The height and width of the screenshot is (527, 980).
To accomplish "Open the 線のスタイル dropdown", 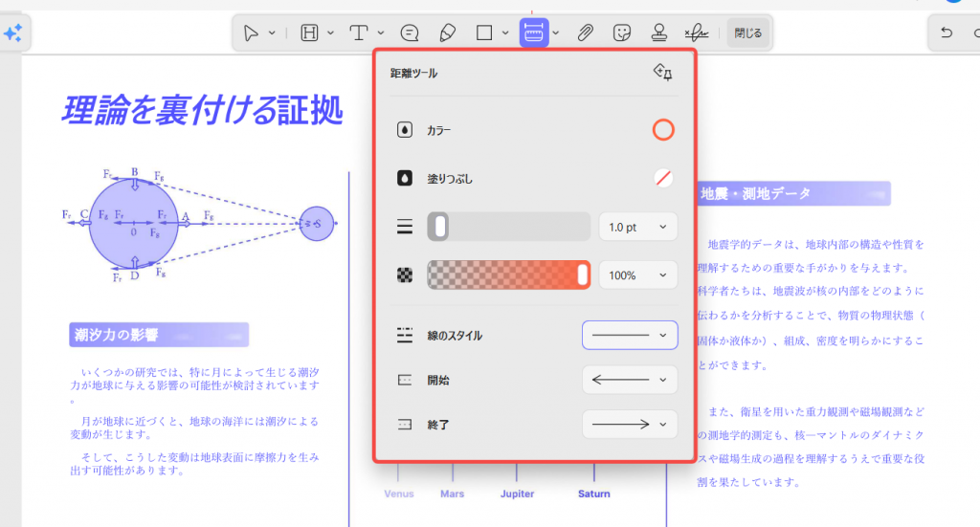I will pyautogui.click(x=630, y=336).
